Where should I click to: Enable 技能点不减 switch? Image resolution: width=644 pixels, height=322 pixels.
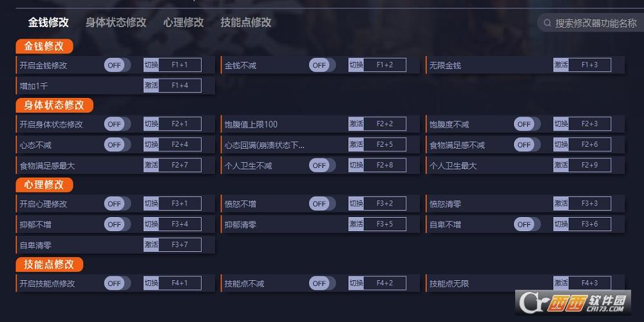click(x=321, y=283)
